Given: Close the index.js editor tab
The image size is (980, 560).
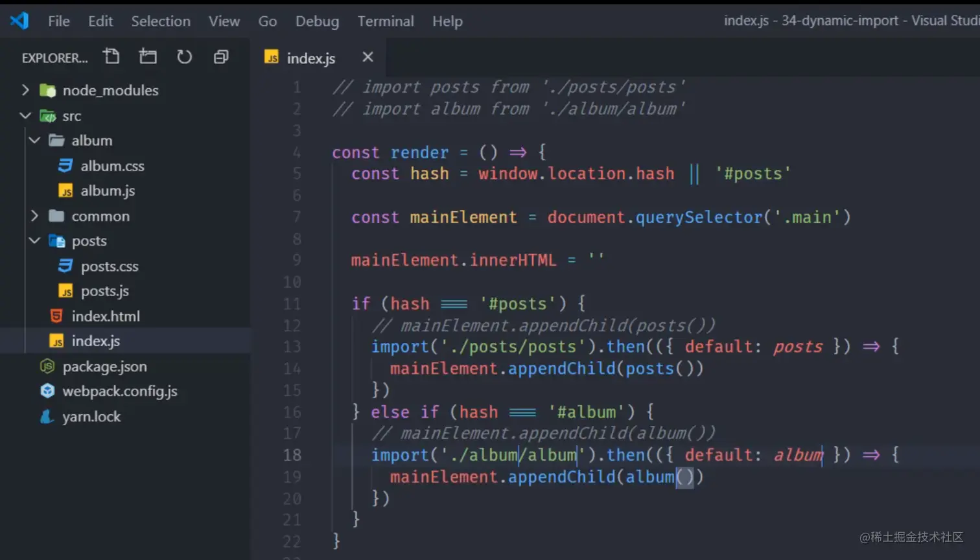Looking at the screenshot, I should click(367, 57).
